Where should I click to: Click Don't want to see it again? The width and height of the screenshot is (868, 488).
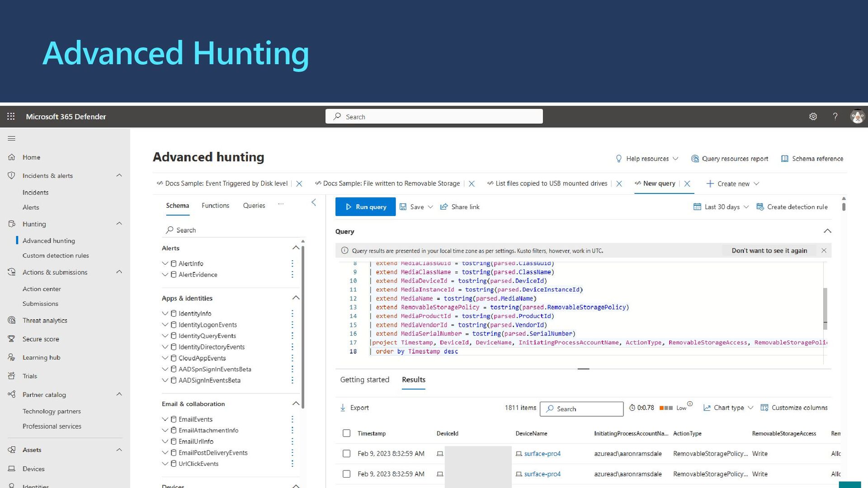click(x=769, y=251)
